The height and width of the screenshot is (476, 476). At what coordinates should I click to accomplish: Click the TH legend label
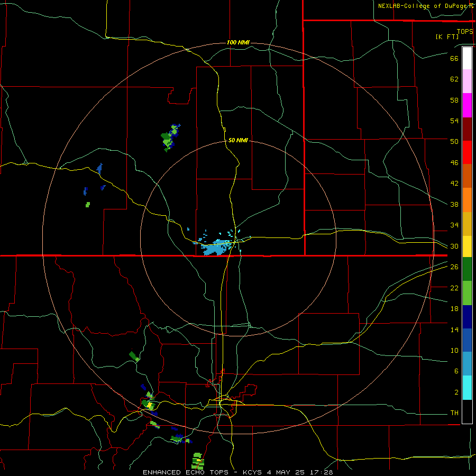pyautogui.click(x=454, y=413)
